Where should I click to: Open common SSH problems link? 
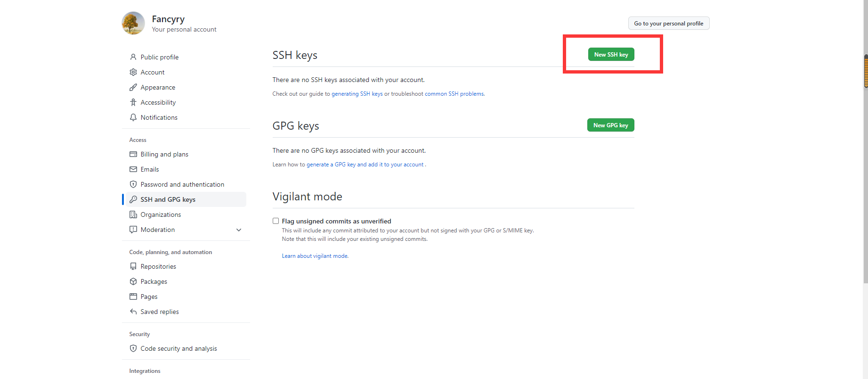454,94
